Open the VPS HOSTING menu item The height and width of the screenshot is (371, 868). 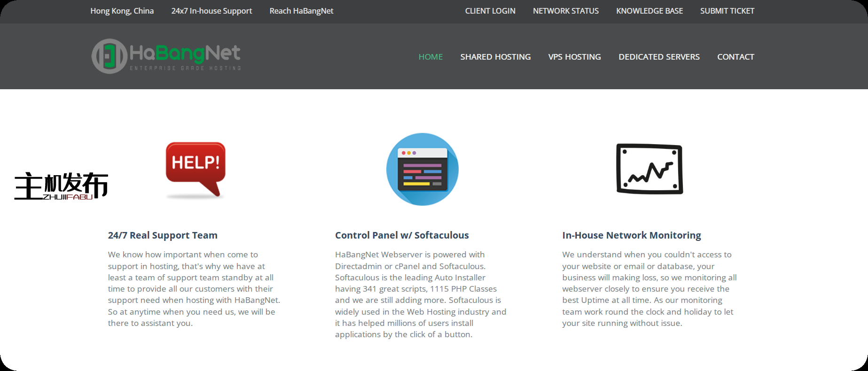pyautogui.click(x=574, y=57)
